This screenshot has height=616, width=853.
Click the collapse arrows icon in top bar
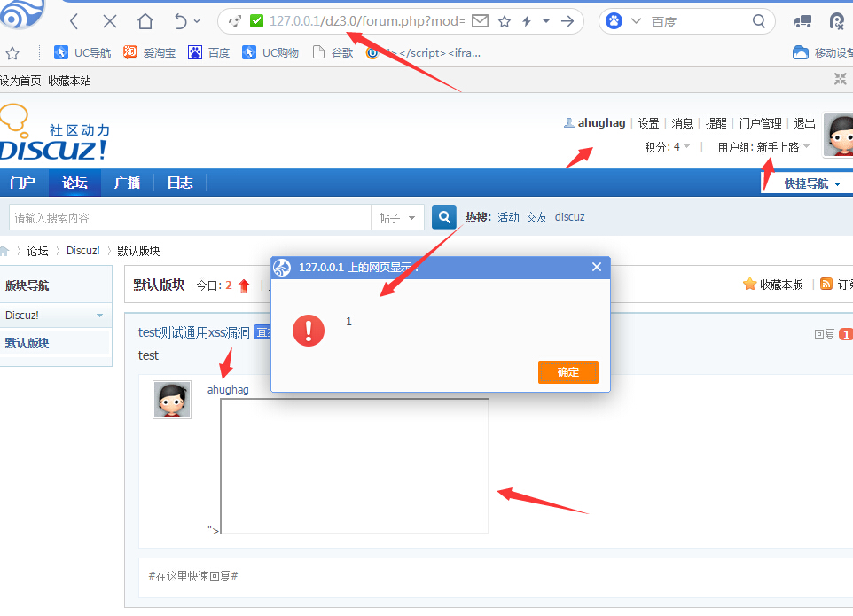tap(841, 80)
